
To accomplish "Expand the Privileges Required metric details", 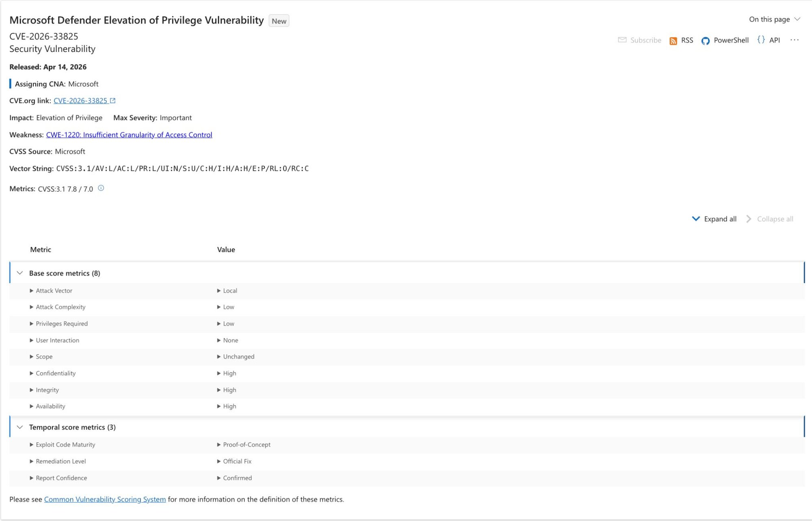I will (x=32, y=324).
